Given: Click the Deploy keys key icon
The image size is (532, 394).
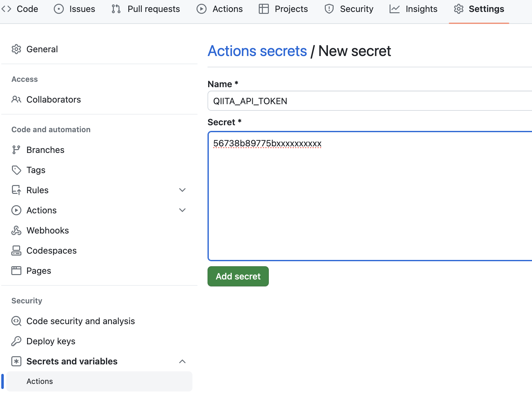Looking at the screenshot, I should [x=16, y=341].
